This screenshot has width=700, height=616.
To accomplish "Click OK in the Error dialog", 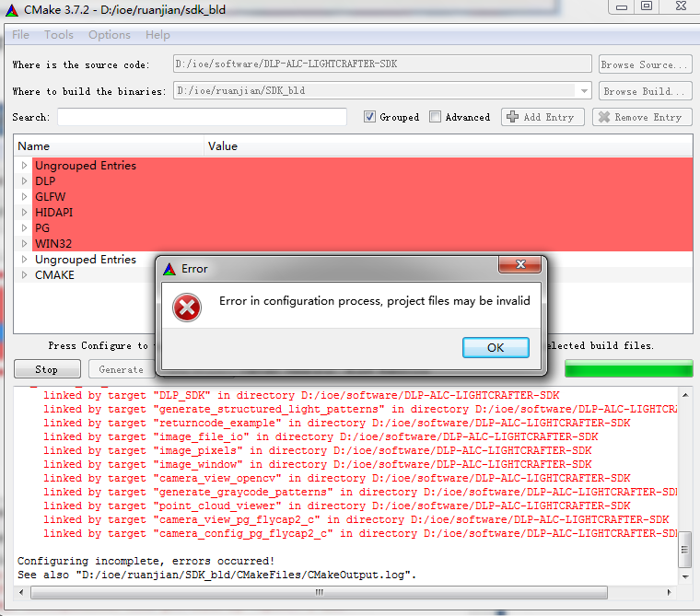I will coord(496,347).
